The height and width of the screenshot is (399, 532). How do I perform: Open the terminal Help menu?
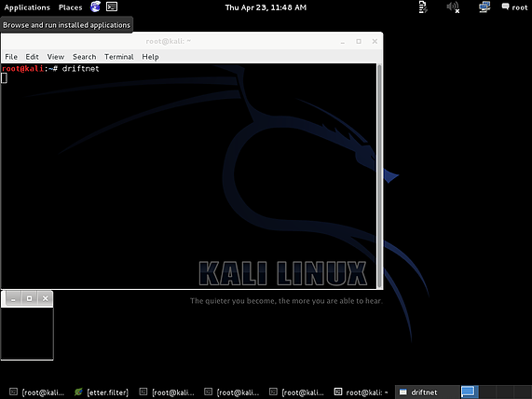(x=150, y=57)
